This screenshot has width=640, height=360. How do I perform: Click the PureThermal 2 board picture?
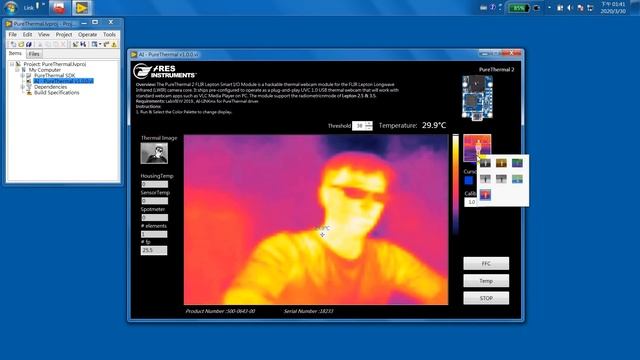477,98
